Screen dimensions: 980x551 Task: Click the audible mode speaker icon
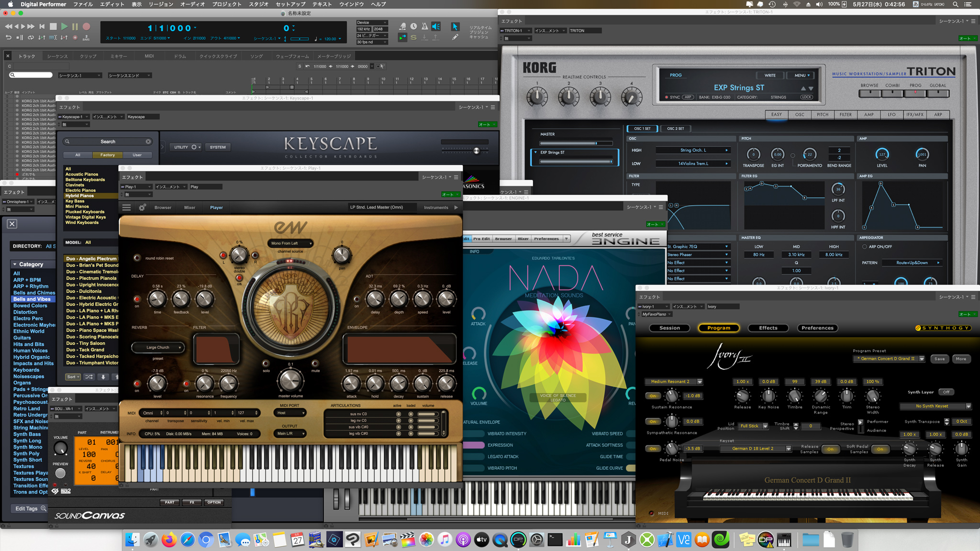pyautogui.click(x=436, y=27)
